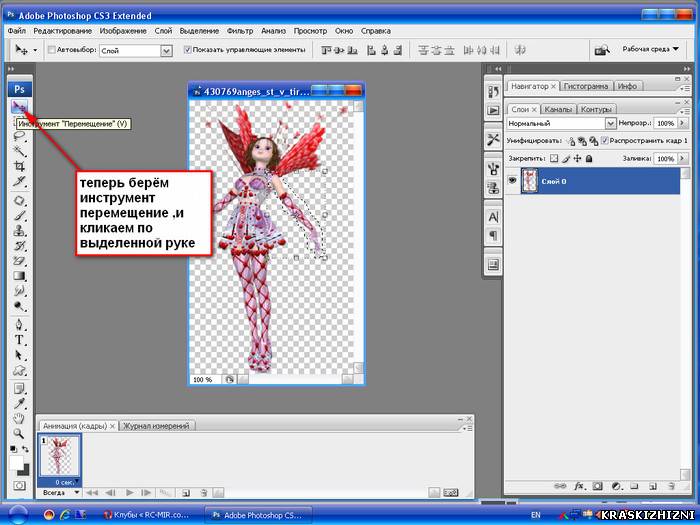The image size is (700, 525).
Task: Open the Фильтр menu
Action: point(239,31)
